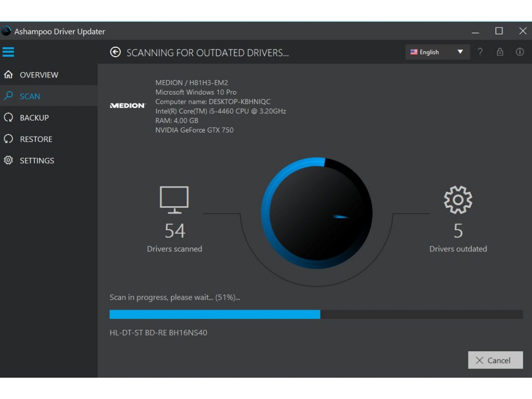
Task: Click the Drivers scanned label
Action: click(x=175, y=249)
